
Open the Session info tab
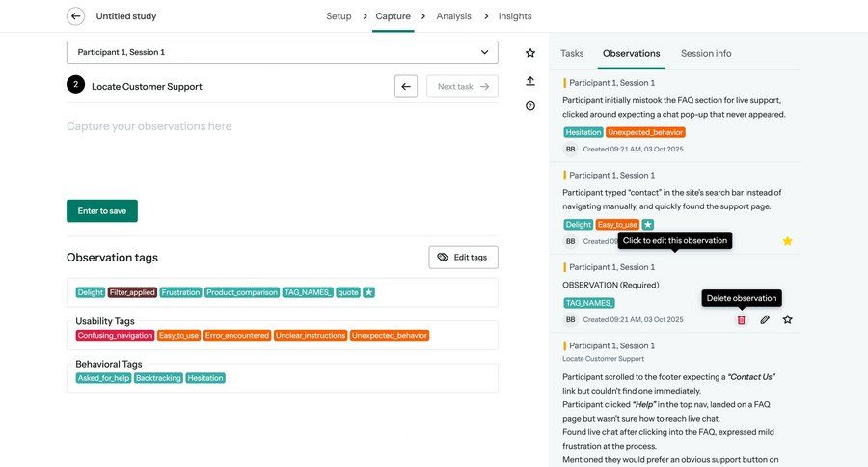click(x=706, y=54)
